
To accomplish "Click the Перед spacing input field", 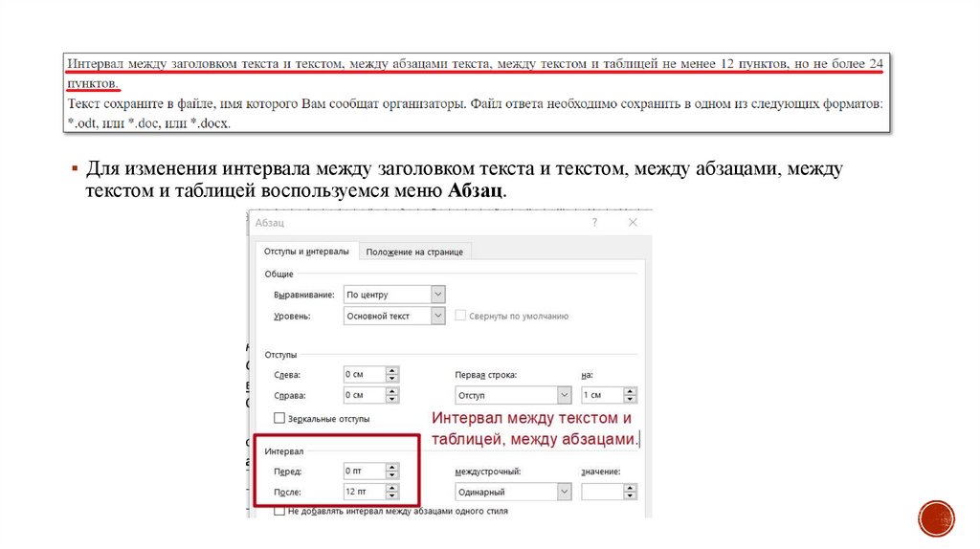I will pos(365,471).
